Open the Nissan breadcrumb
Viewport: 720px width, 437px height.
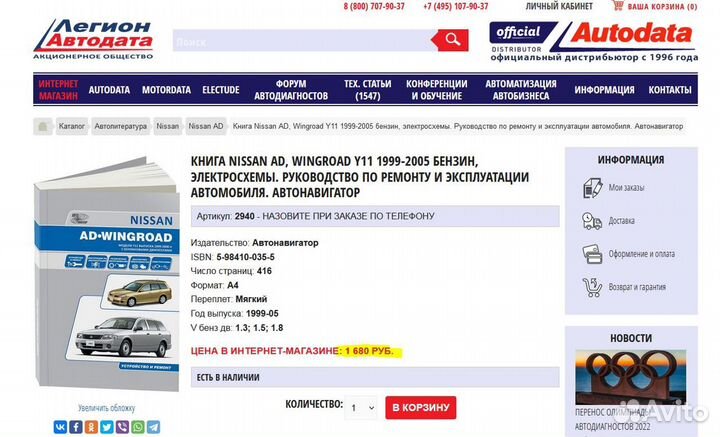tap(168, 126)
